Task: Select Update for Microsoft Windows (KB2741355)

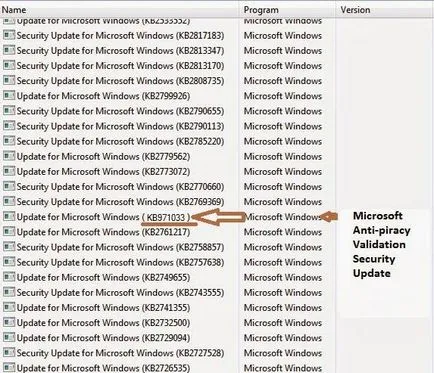Action: tap(103, 308)
